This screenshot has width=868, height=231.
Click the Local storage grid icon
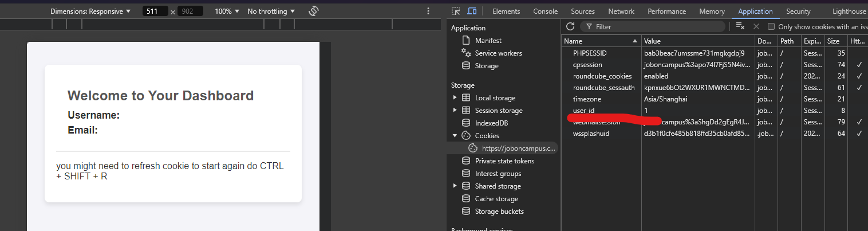[x=466, y=98]
